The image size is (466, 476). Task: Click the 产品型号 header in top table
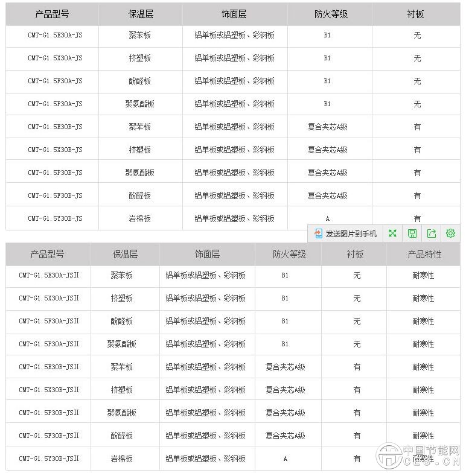(52, 14)
